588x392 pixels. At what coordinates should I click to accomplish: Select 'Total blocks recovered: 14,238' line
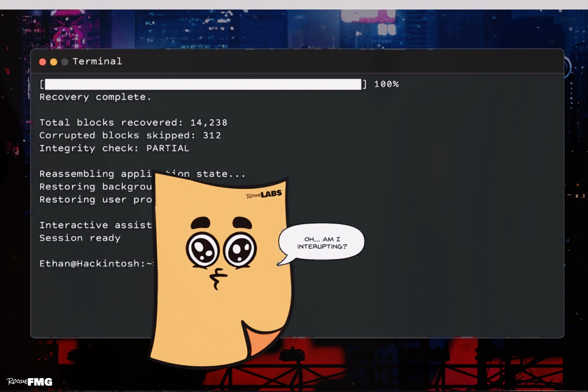(x=133, y=123)
